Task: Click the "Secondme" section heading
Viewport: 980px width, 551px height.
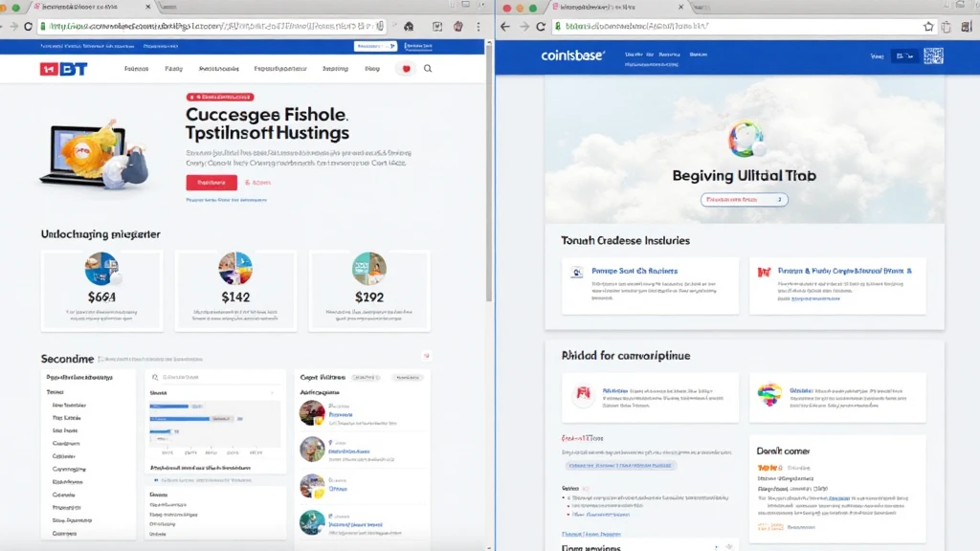Action: coord(68,359)
